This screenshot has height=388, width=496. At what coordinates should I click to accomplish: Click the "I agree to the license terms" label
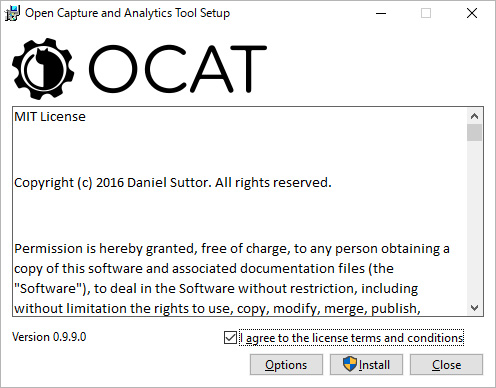point(352,338)
